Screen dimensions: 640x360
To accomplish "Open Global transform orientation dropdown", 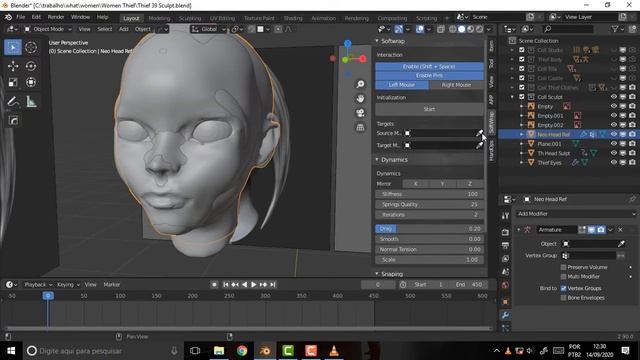I will coord(208,29).
